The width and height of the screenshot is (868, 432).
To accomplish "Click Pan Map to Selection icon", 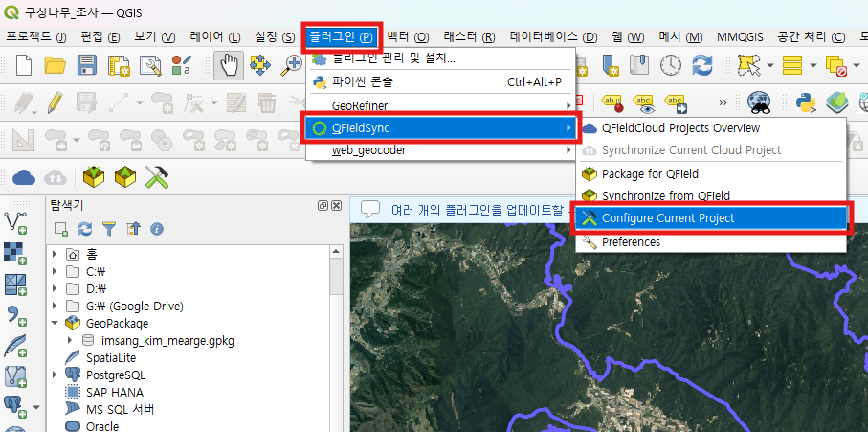I will (x=260, y=65).
